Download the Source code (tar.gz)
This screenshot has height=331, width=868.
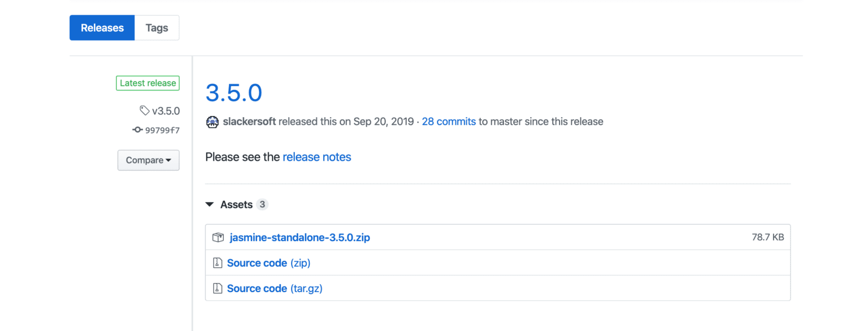[x=275, y=288]
